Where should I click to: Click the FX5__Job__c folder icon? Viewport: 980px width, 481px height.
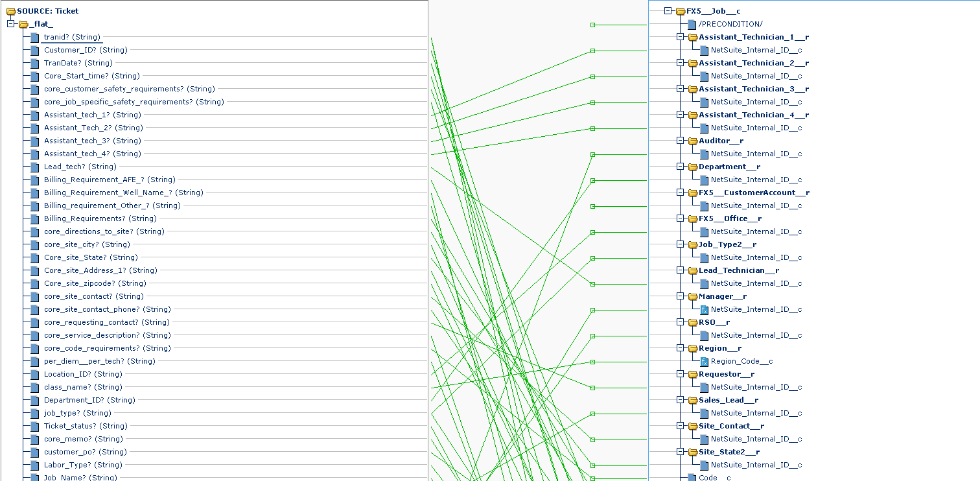(680, 11)
